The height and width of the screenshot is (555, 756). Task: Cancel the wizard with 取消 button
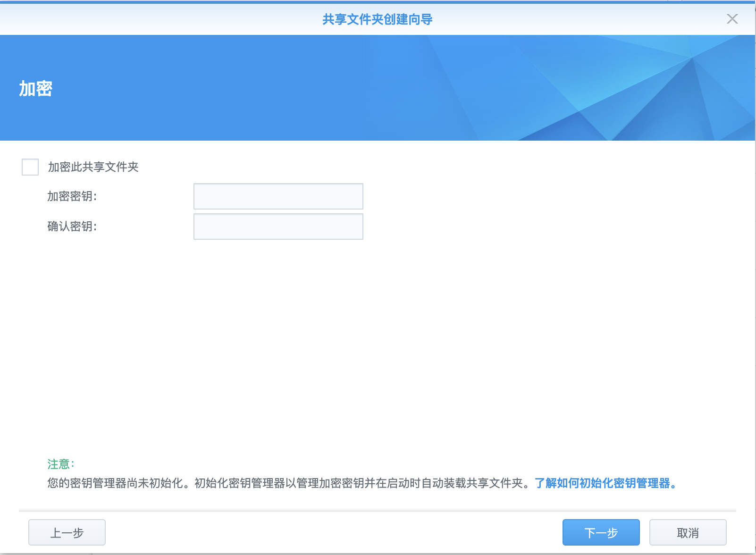(688, 532)
